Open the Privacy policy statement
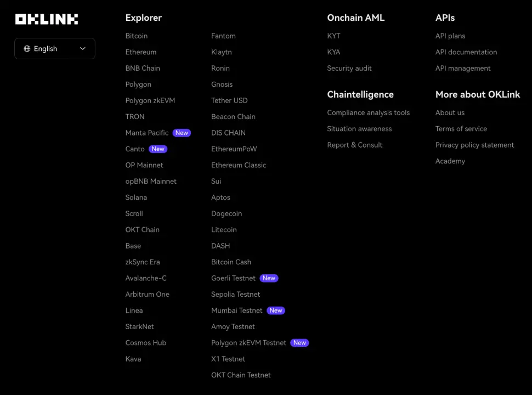Image resolution: width=532 pixels, height=395 pixels. [x=474, y=145]
